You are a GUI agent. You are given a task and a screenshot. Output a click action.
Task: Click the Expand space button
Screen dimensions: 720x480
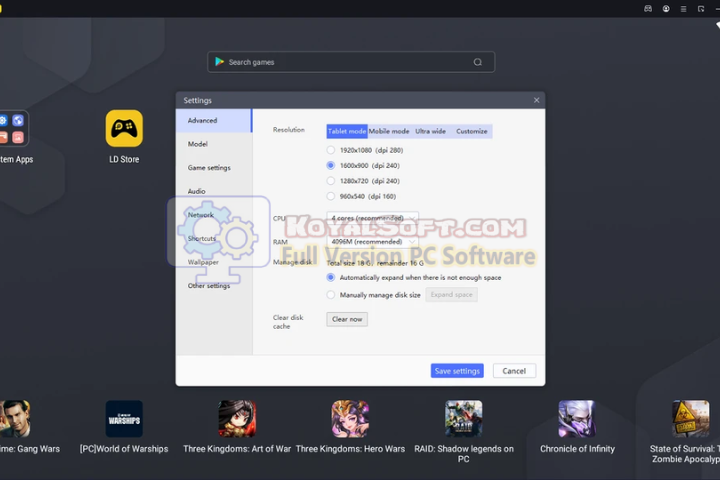[451, 294]
